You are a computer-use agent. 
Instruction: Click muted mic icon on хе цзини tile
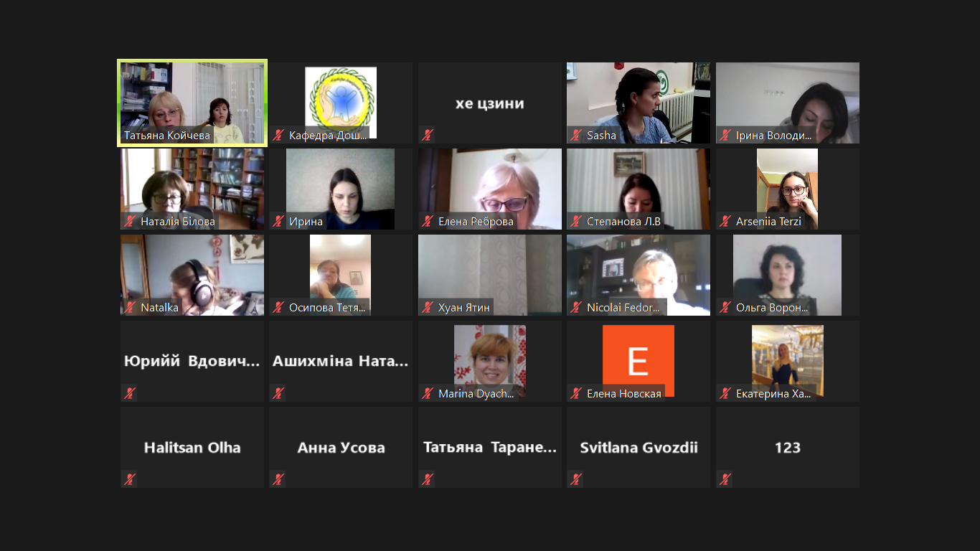pos(428,135)
